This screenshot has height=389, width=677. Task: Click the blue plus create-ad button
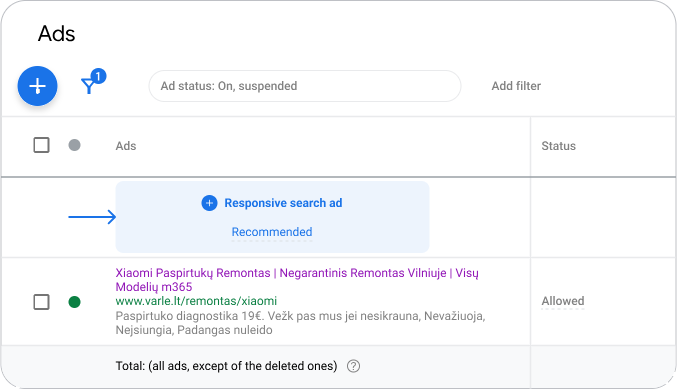(37, 86)
